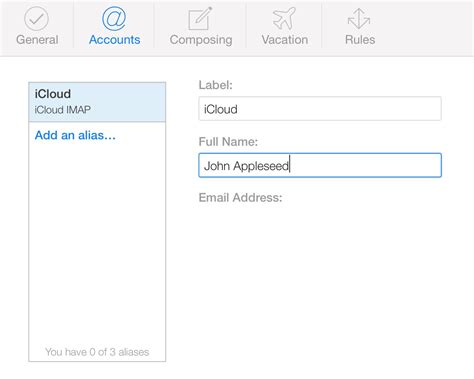Click the 'You have 0 of 3 aliases' text
Viewport: 474px width, 379px height.
click(x=97, y=352)
